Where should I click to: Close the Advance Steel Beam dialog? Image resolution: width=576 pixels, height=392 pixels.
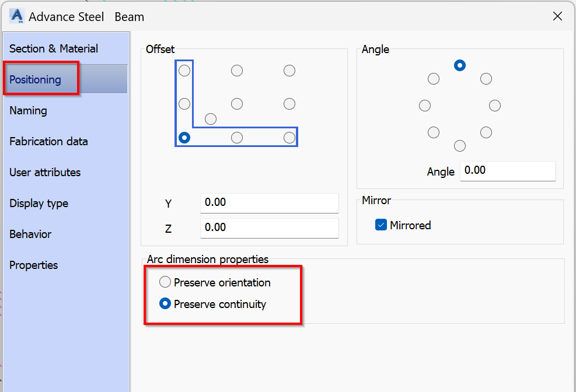(557, 16)
